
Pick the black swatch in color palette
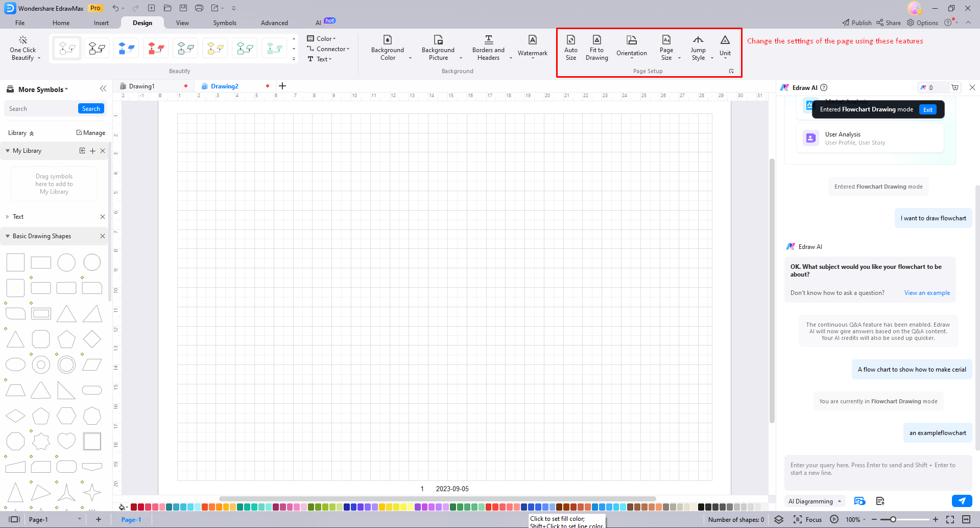click(701, 507)
